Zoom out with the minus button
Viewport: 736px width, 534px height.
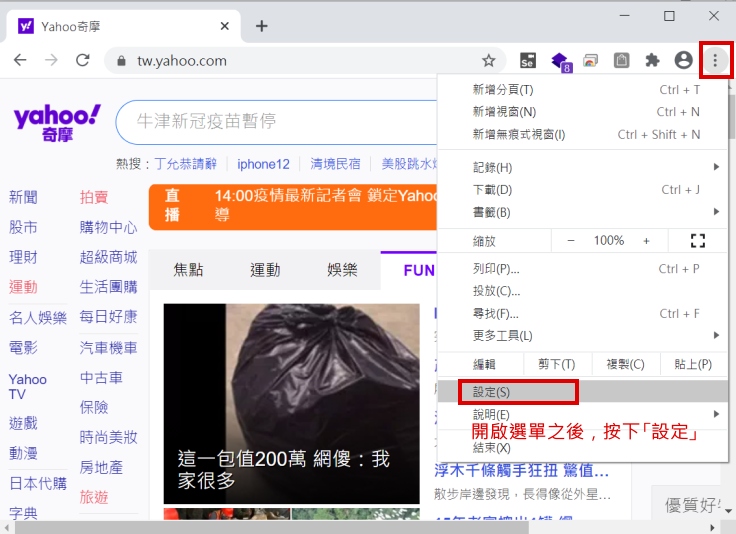[x=571, y=241]
